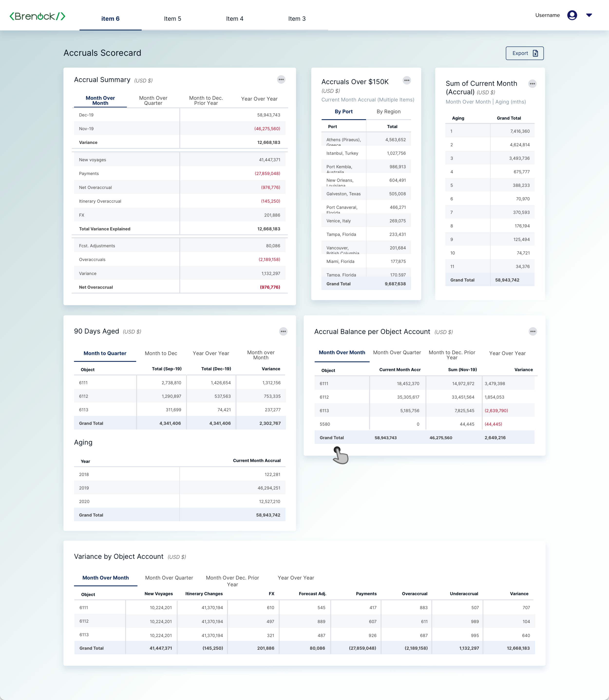Open Accrual Balance per Object Account options
This screenshot has height=700, width=609.
[x=533, y=331]
